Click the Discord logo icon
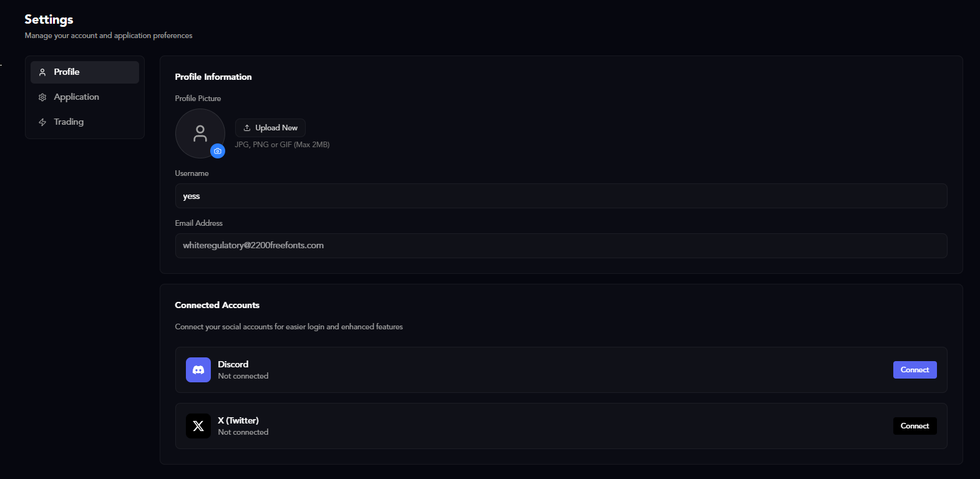980x479 pixels. click(x=198, y=369)
